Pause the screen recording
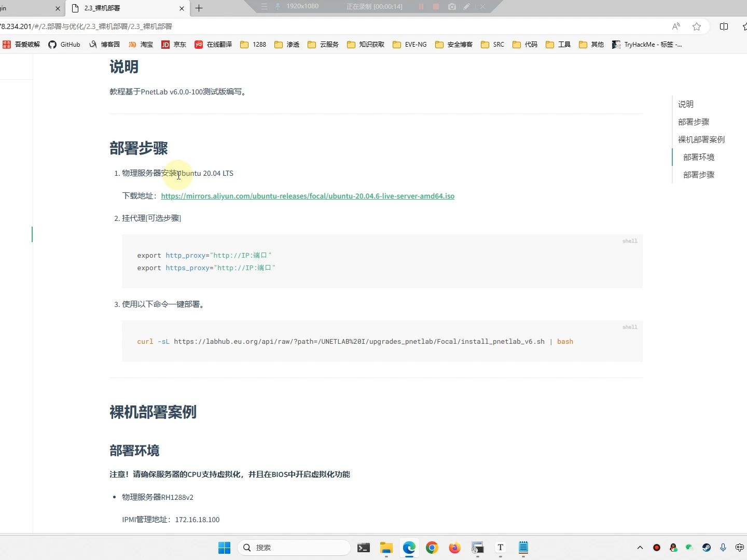This screenshot has width=747, height=560. [x=421, y=7]
